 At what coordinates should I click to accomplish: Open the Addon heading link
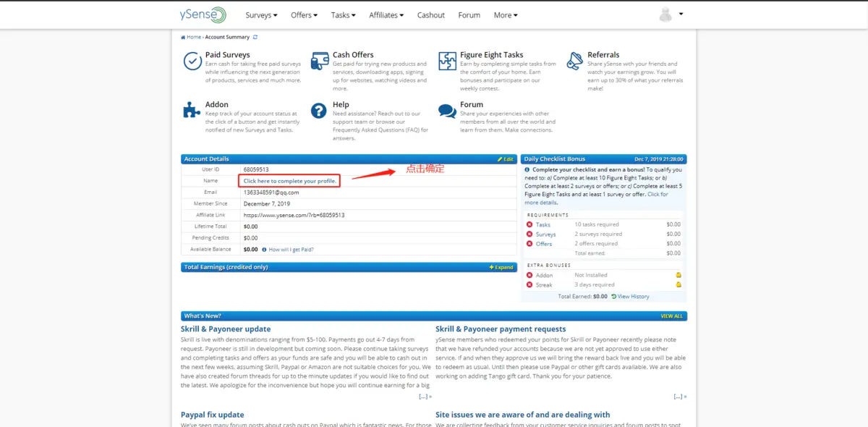tap(217, 105)
